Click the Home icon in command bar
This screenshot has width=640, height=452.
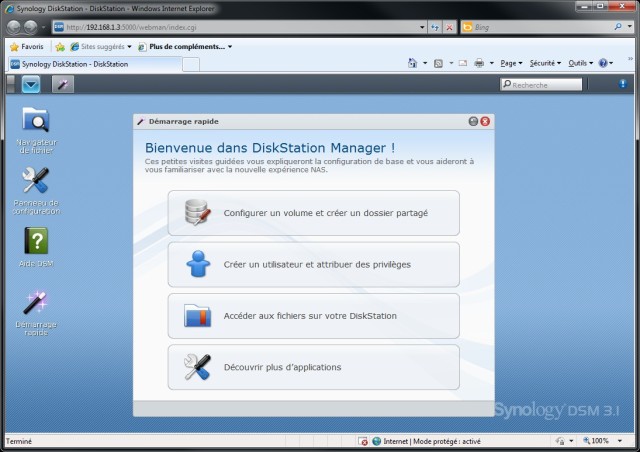[413, 63]
